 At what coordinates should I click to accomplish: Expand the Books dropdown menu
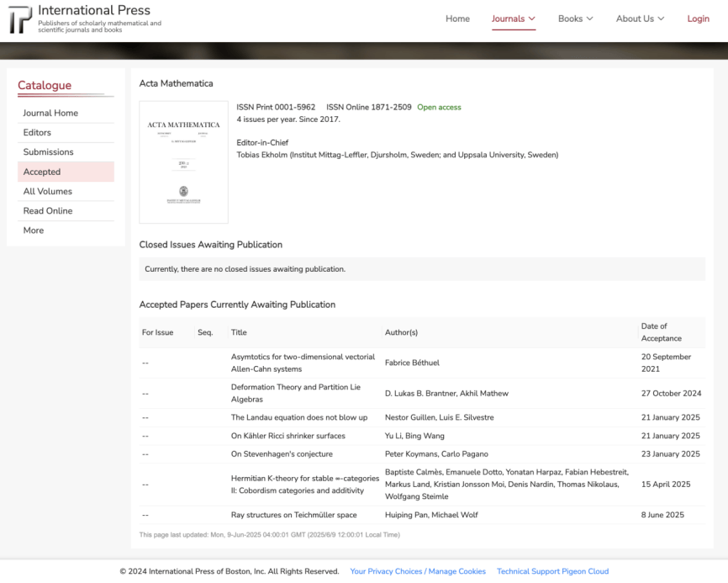(575, 19)
